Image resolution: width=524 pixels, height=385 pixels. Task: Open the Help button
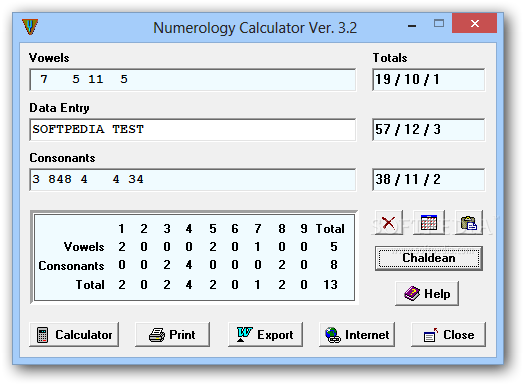(427, 294)
